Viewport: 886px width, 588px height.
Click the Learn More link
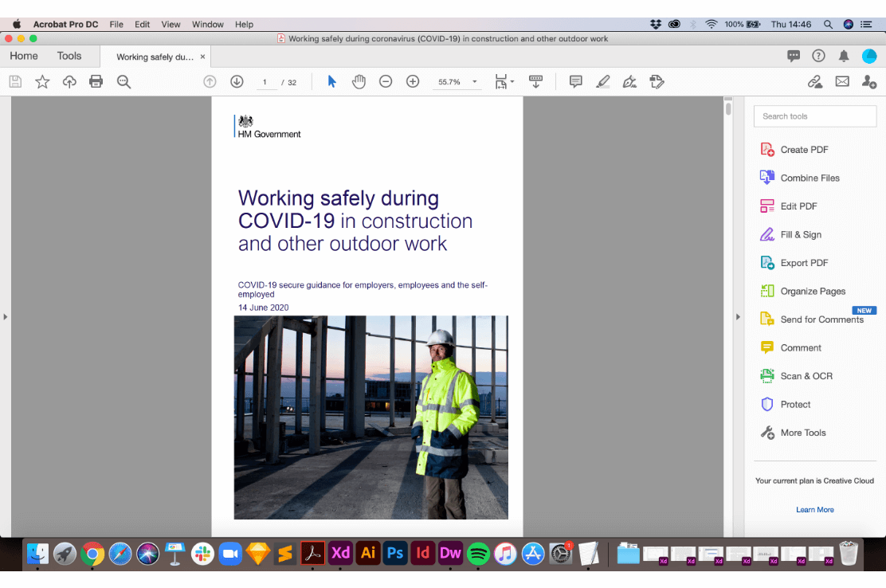point(814,510)
